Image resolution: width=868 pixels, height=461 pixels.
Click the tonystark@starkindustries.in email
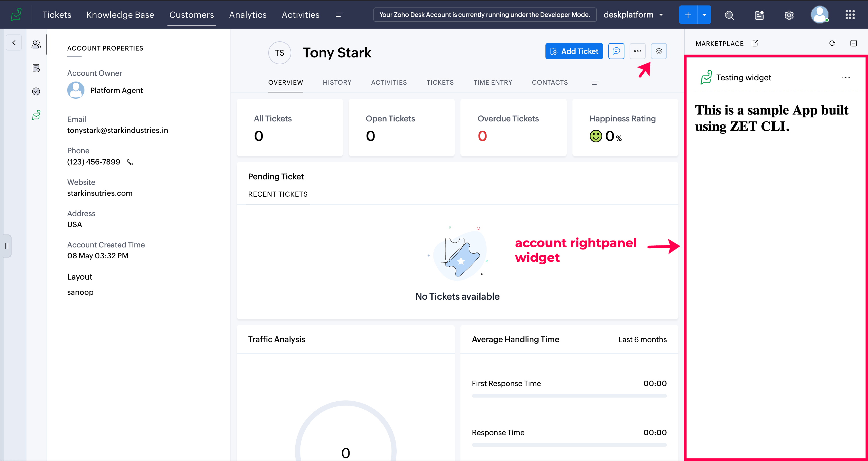click(117, 130)
